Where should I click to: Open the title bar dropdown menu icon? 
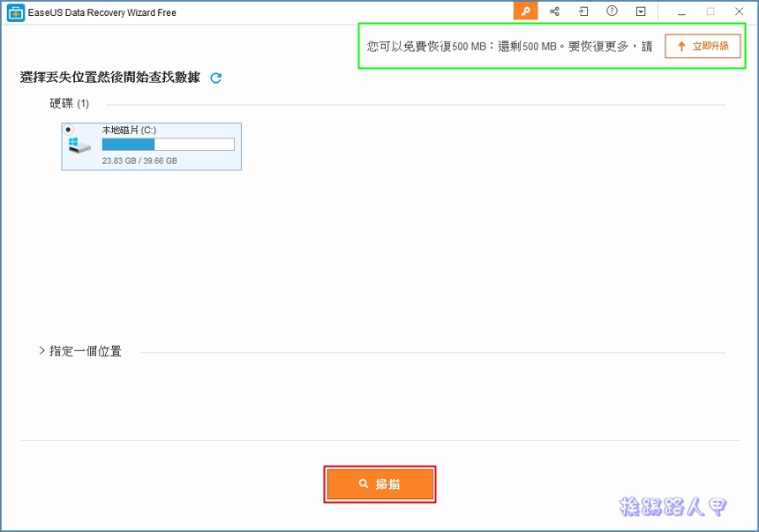641,11
